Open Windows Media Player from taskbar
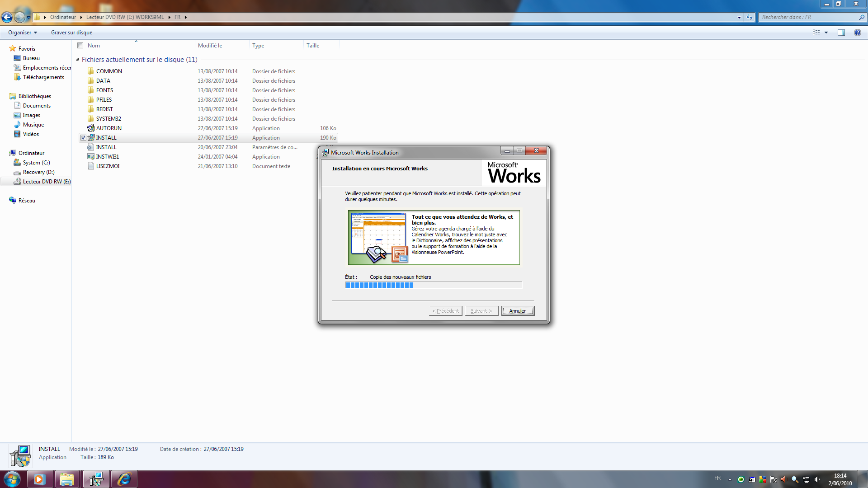868x488 pixels. 40,479
